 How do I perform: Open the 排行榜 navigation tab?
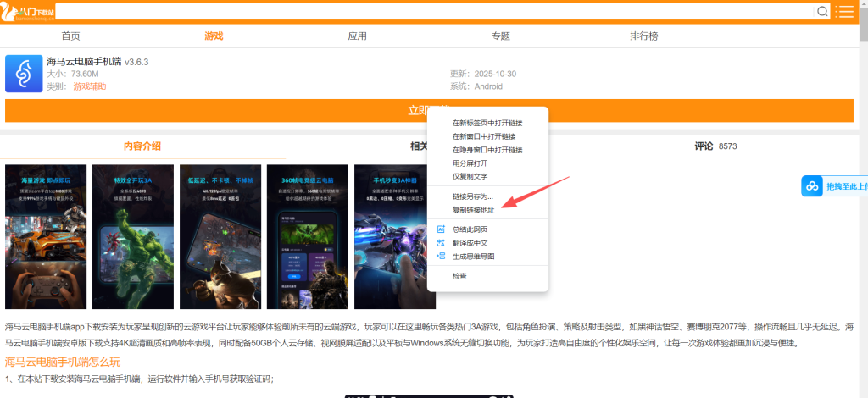click(x=644, y=36)
